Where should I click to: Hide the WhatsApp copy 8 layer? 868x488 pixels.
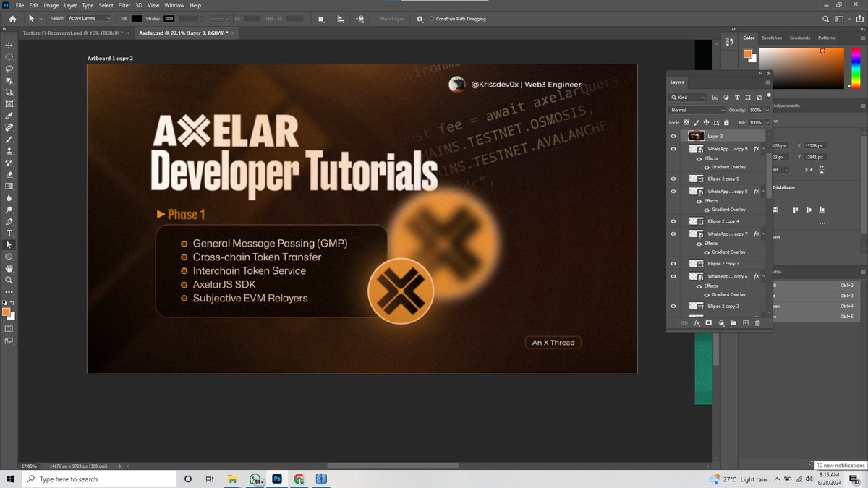pyautogui.click(x=673, y=192)
